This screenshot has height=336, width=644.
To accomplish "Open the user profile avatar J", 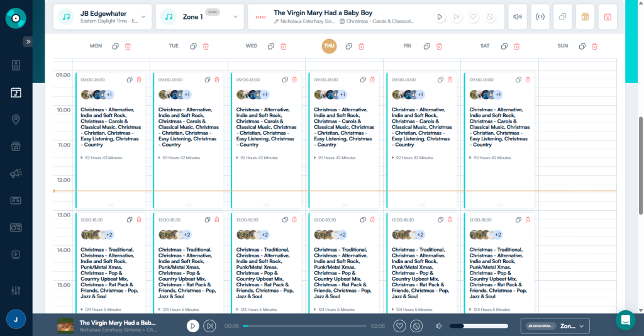I will pyautogui.click(x=16, y=320).
